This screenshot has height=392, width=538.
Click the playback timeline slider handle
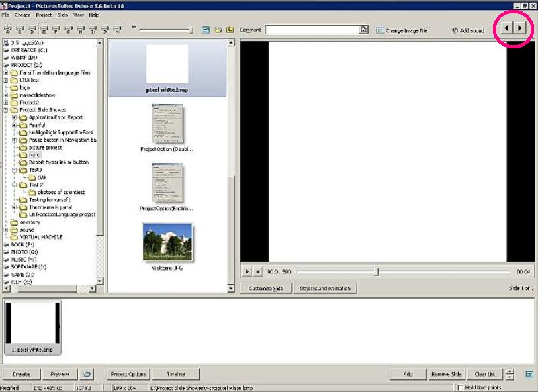(x=376, y=271)
